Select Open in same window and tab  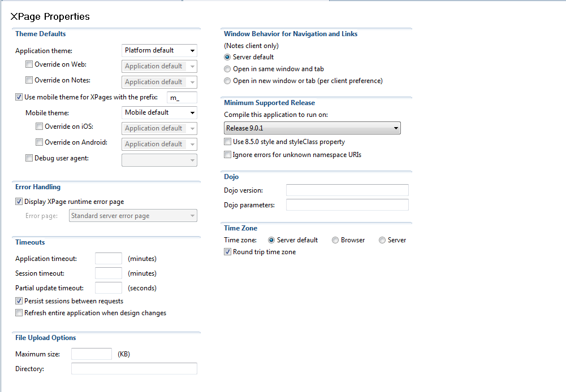pos(227,69)
